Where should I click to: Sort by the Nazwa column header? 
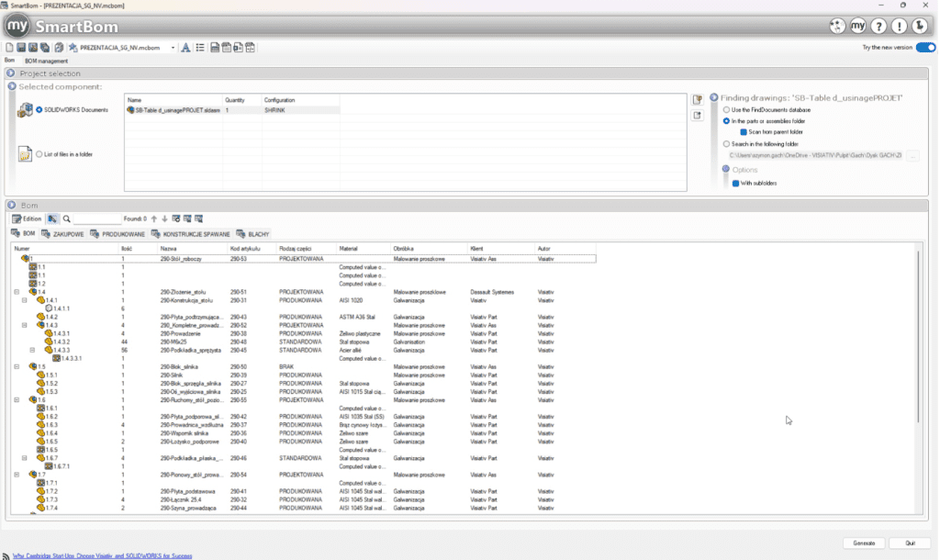pyautogui.click(x=193, y=248)
